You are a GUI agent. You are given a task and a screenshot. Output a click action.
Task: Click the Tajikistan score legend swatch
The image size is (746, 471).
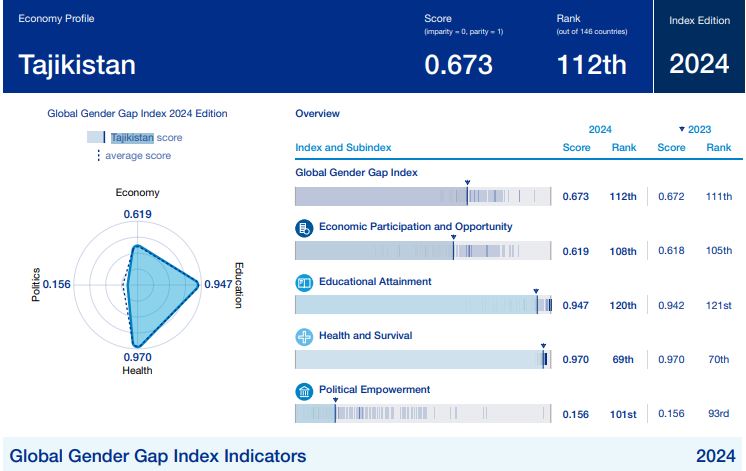pos(96,138)
